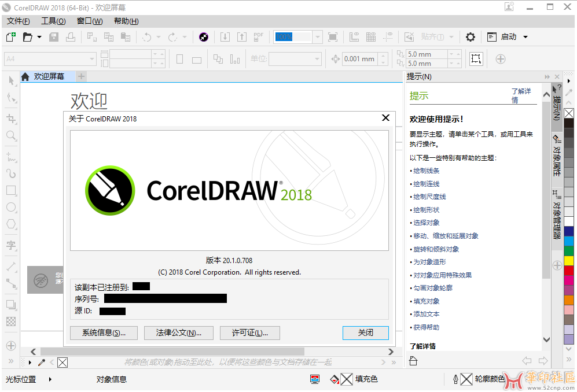
Task: Toggle the Show grid icon
Action: (x=371, y=37)
